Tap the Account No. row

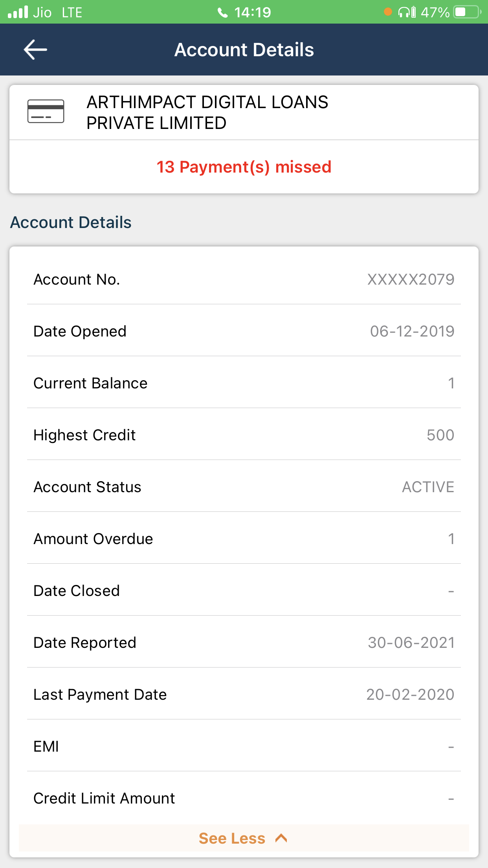coord(244,280)
